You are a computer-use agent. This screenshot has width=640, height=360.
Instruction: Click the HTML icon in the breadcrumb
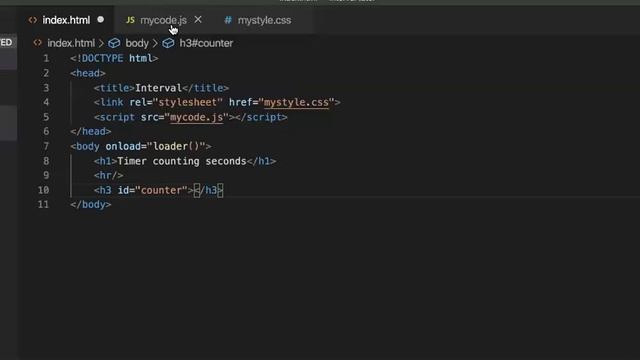pos(38,43)
